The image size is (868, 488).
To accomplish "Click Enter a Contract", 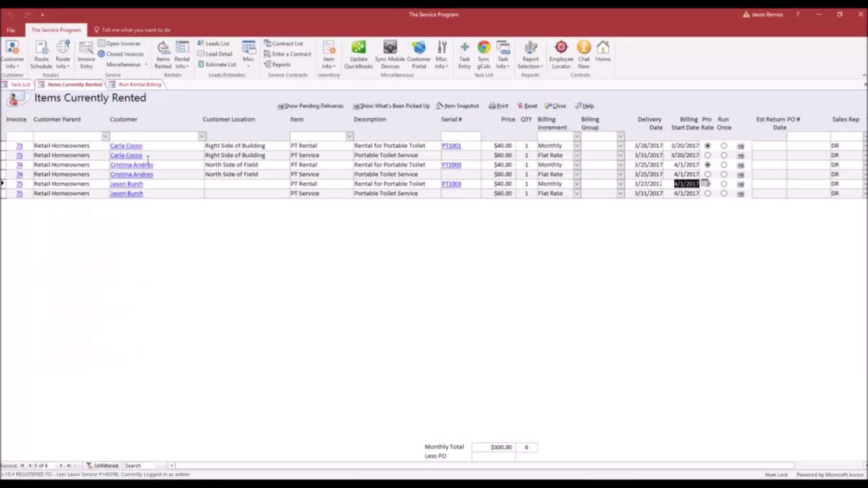I will [x=288, y=54].
